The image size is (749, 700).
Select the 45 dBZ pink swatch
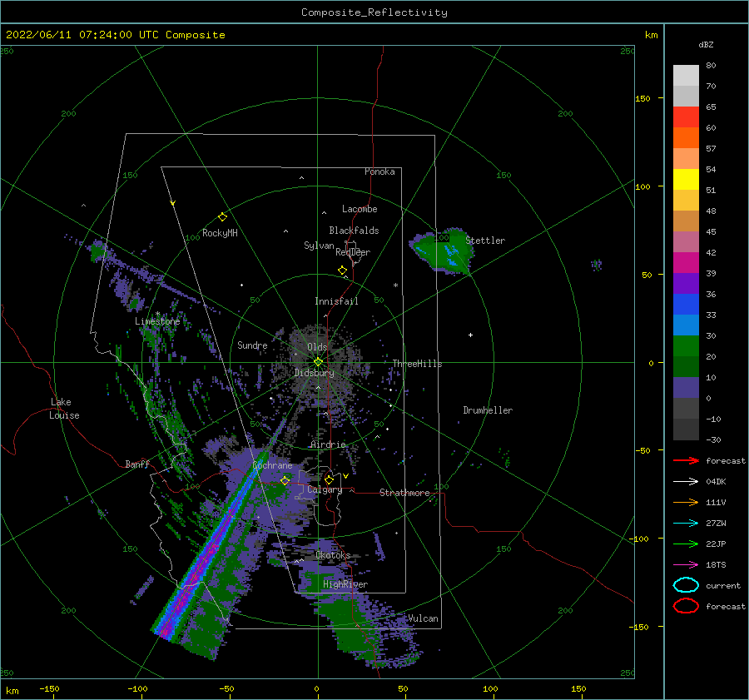[x=686, y=241]
